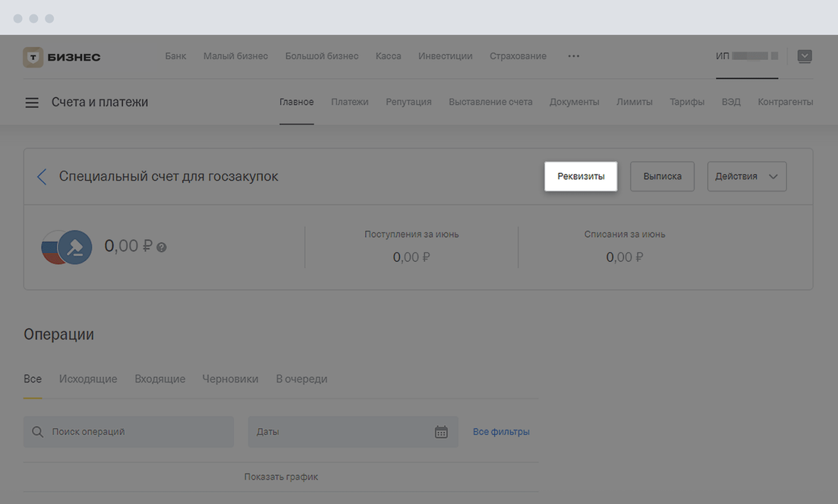Click the three-dots more menu in header
This screenshot has width=838, height=504.
pyautogui.click(x=574, y=56)
